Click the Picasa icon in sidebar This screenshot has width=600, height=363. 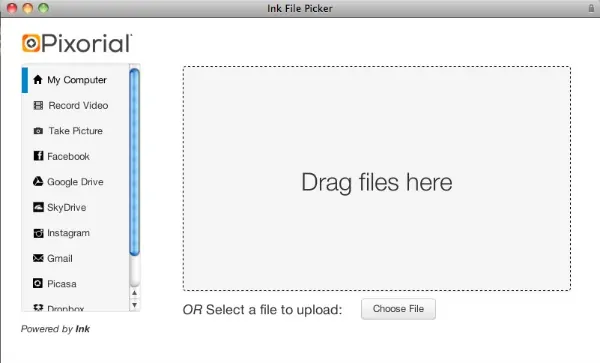38,283
